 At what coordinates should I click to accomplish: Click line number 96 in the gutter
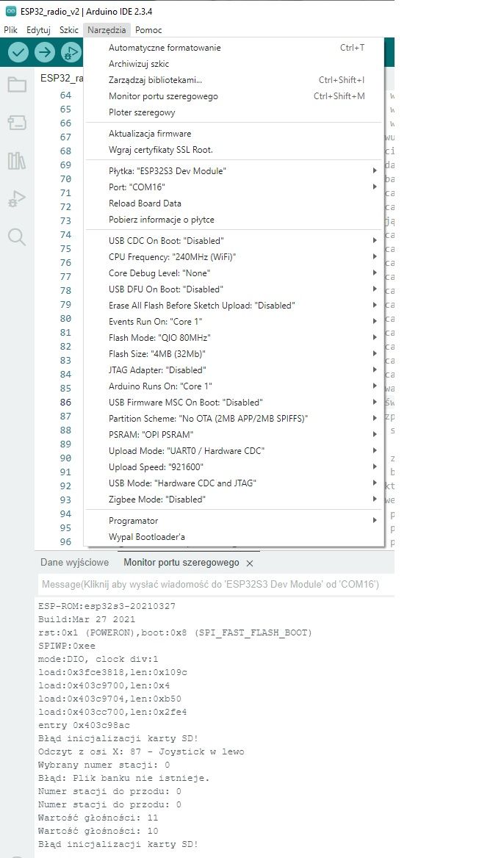point(65,541)
